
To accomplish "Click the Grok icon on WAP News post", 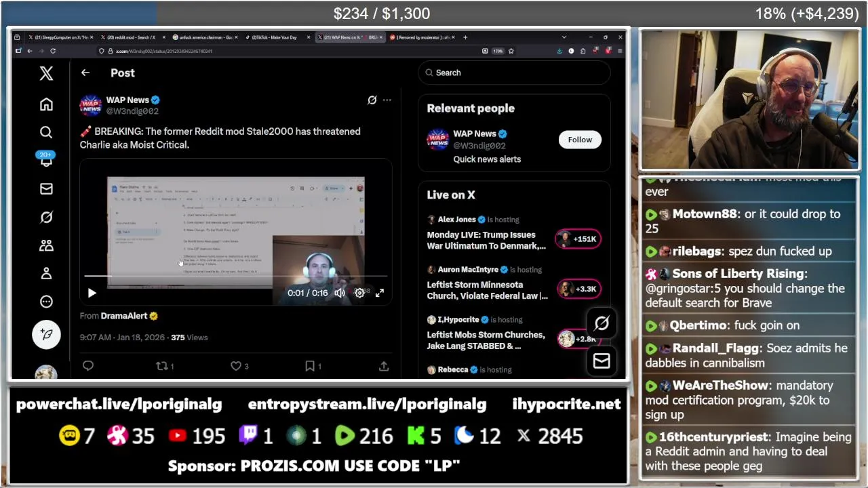I will 372,100.
